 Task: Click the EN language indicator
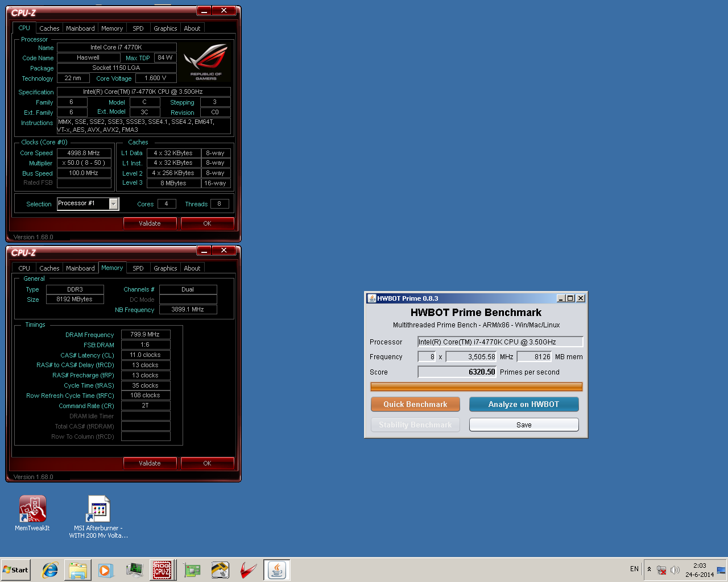pyautogui.click(x=634, y=569)
